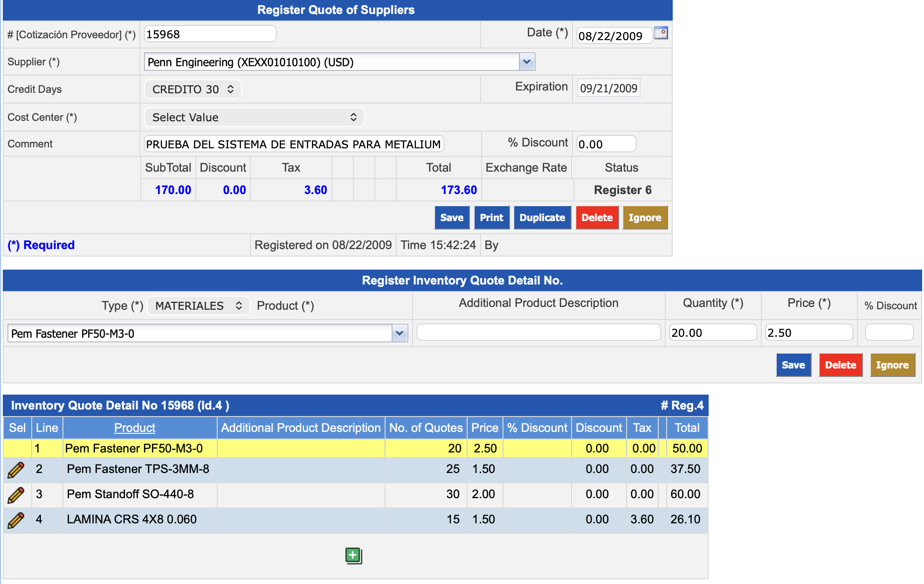924x584 pixels.
Task: Open the date calendar picker icon
Action: 661,33
